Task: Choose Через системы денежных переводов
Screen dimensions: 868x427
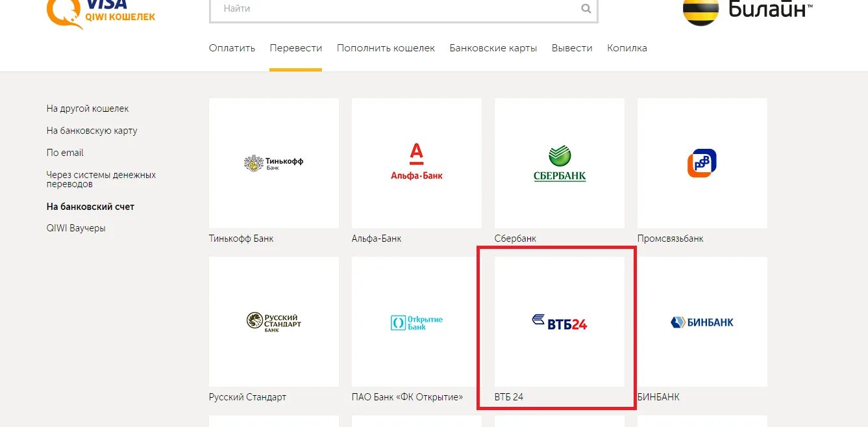Action: (101, 179)
